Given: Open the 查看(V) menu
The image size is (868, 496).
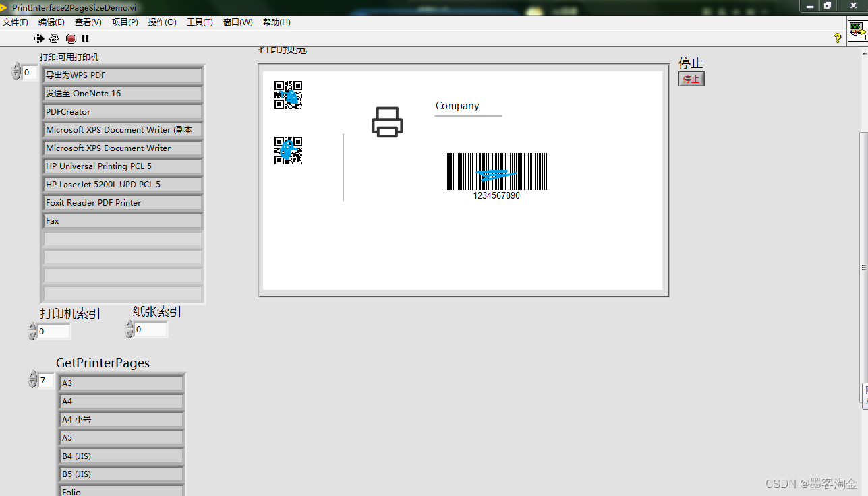Looking at the screenshot, I should (x=88, y=22).
